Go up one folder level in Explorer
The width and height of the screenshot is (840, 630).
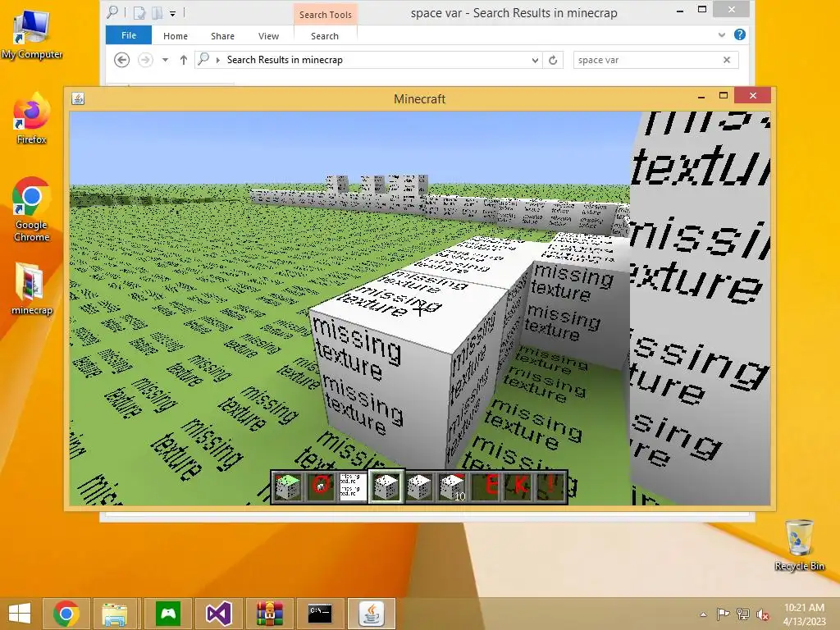(x=184, y=60)
